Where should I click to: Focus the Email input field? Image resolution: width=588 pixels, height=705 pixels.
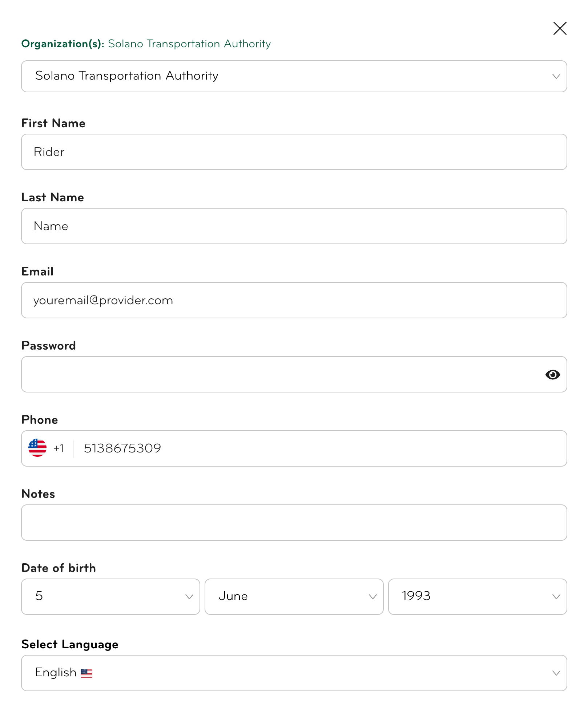294,300
